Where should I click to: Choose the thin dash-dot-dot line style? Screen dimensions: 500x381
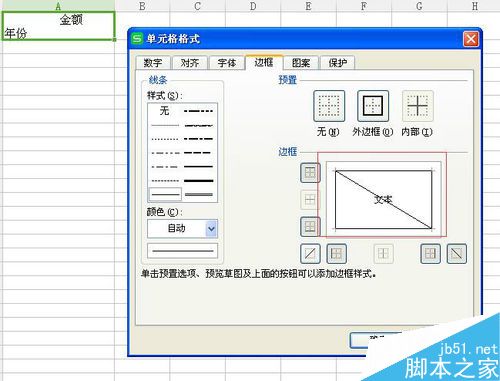(x=165, y=153)
